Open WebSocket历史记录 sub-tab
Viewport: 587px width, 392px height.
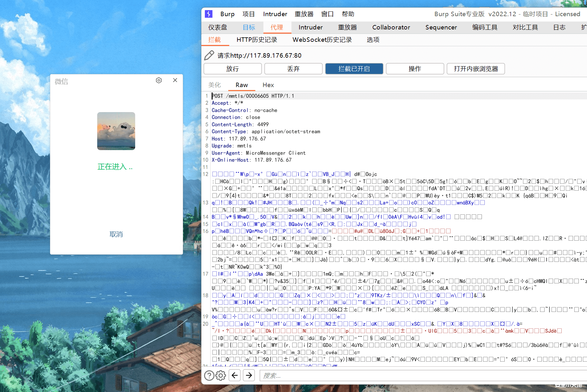coord(322,40)
